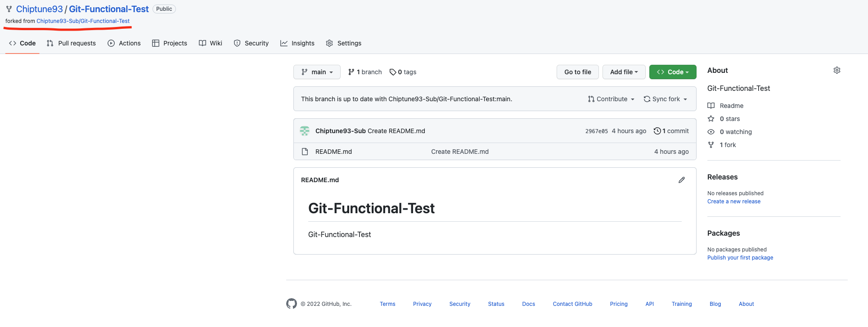Click the gear icon beside About
Image resolution: width=868 pixels, height=327 pixels.
(837, 70)
